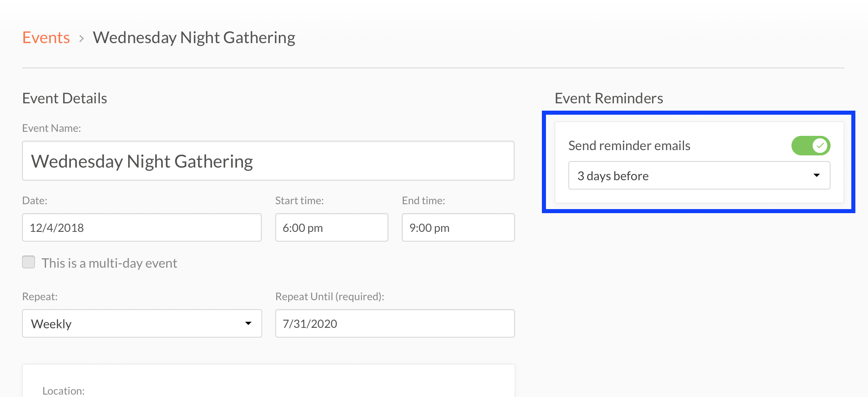Click the Events breadcrumb link
Viewport: 868px width, 397px height.
(x=46, y=37)
